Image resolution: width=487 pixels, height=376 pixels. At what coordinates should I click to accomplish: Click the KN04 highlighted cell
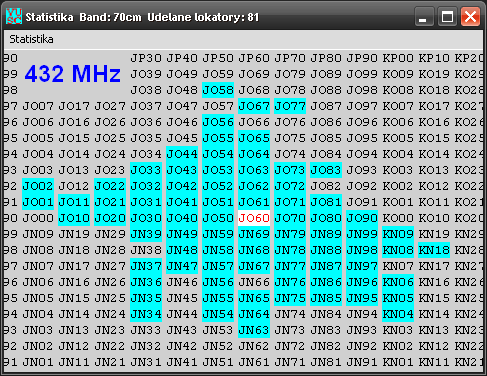[398, 314]
